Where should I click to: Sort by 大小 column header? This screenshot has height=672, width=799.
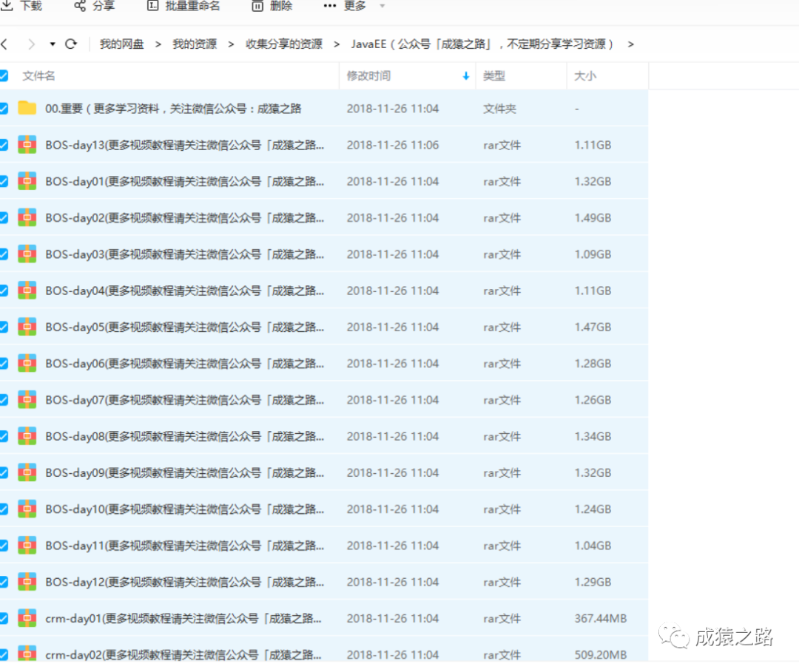(x=585, y=76)
